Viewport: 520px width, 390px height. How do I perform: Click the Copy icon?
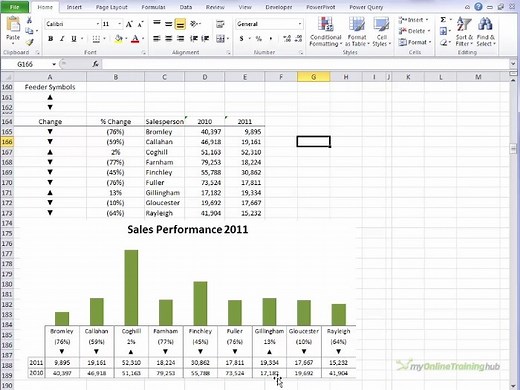29,31
